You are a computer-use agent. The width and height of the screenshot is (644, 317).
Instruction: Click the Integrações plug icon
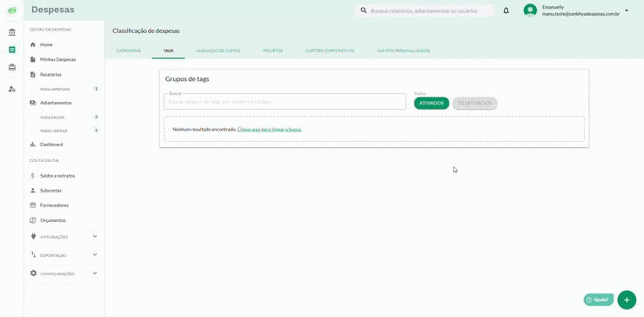click(x=33, y=236)
